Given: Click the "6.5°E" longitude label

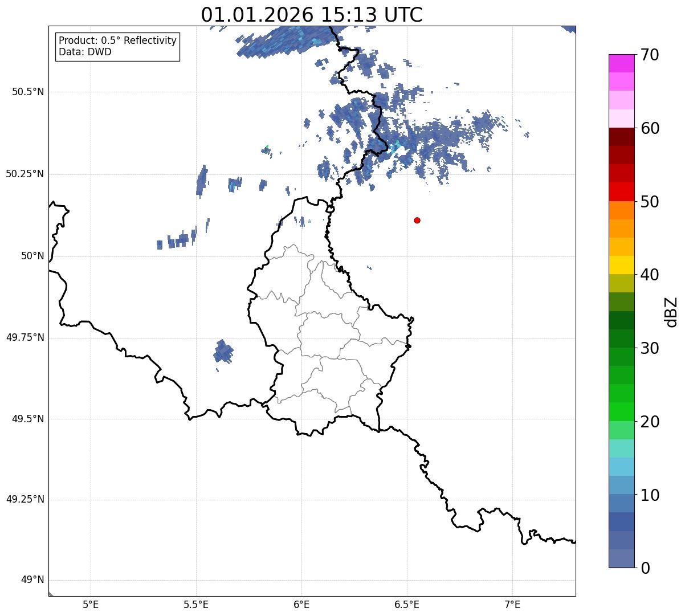Looking at the screenshot, I should pos(407,605).
